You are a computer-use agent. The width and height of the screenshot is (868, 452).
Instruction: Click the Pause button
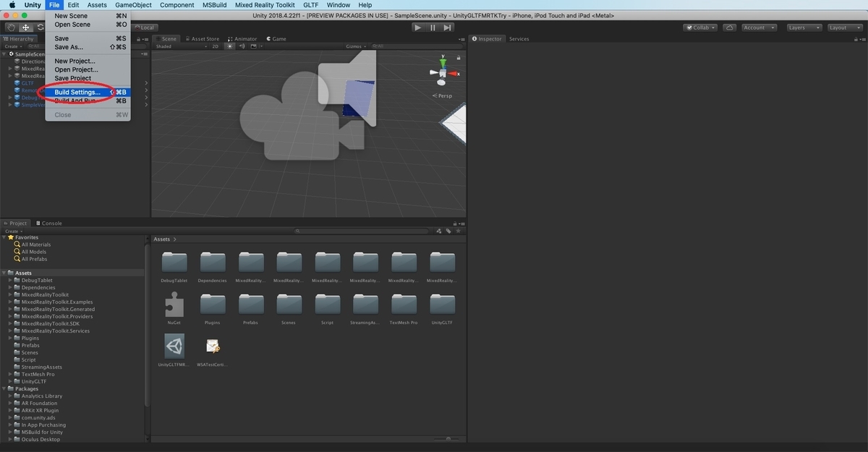(433, 27)
